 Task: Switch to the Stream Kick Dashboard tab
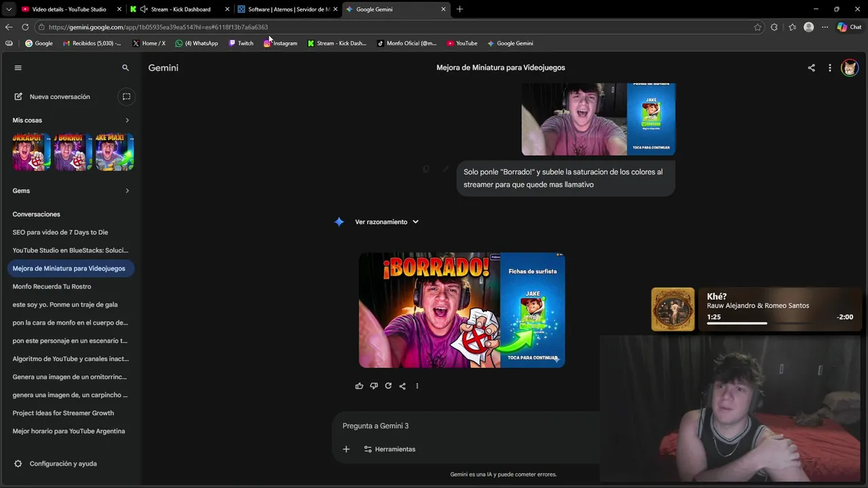coord(180,9)
